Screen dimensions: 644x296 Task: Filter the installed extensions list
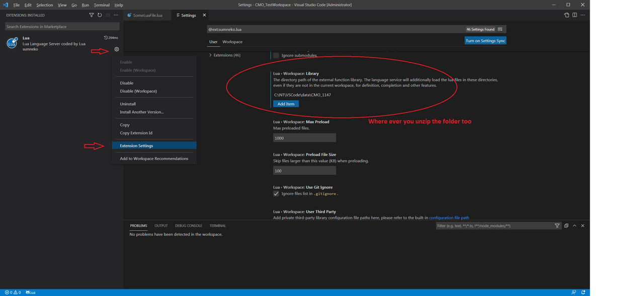point(91,15)
